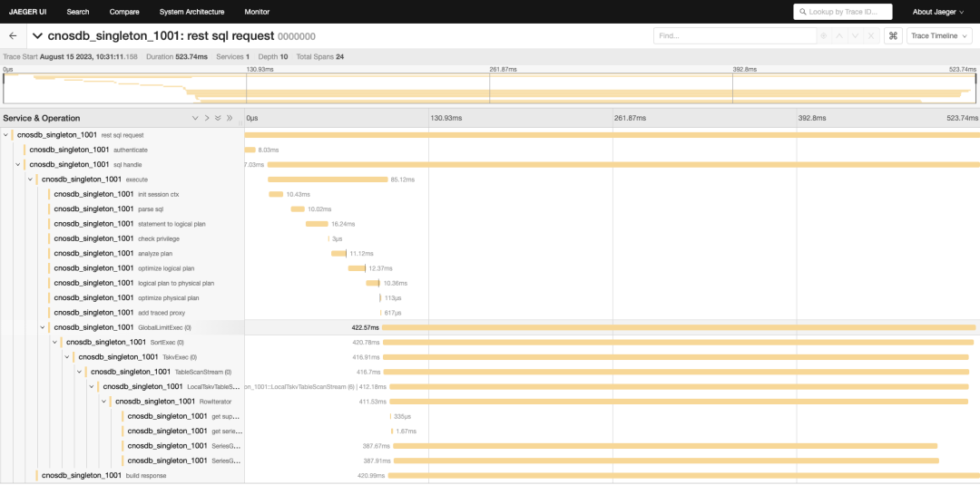The width and height of the screenshot is (980, 485).
Task: Collapse the GlobalLimitExec span
Action: pos(43,327)
